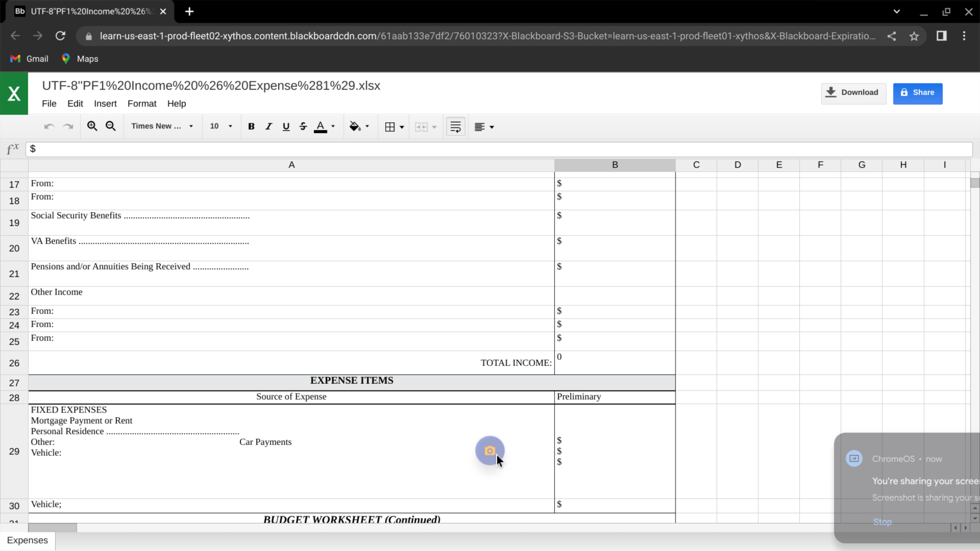Image resolution: width=980 pixels, height=551 pixels.
Task: Click Stop in the screen sharing notification
Action: [882, 522]
